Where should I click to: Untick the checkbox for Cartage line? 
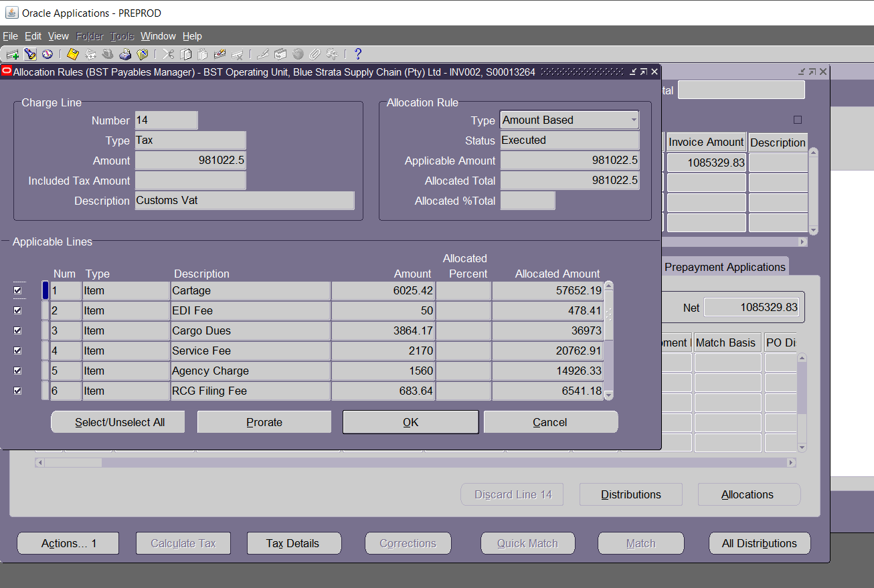[x=17, y=290]
